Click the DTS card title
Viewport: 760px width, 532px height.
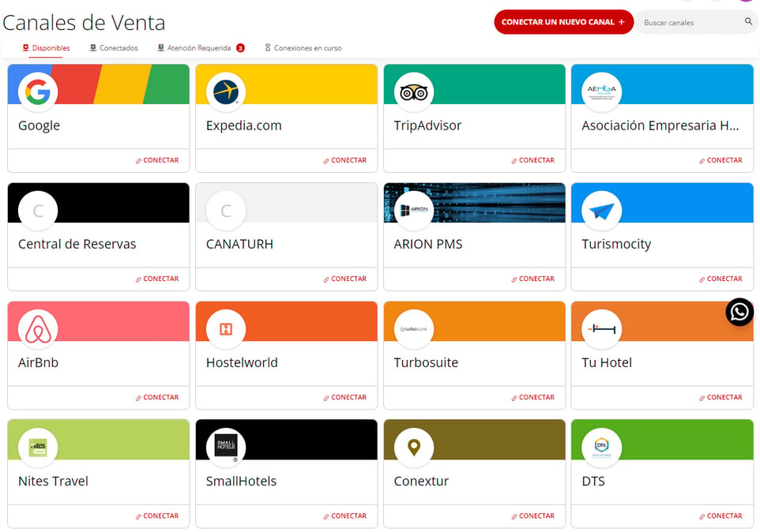593,481
